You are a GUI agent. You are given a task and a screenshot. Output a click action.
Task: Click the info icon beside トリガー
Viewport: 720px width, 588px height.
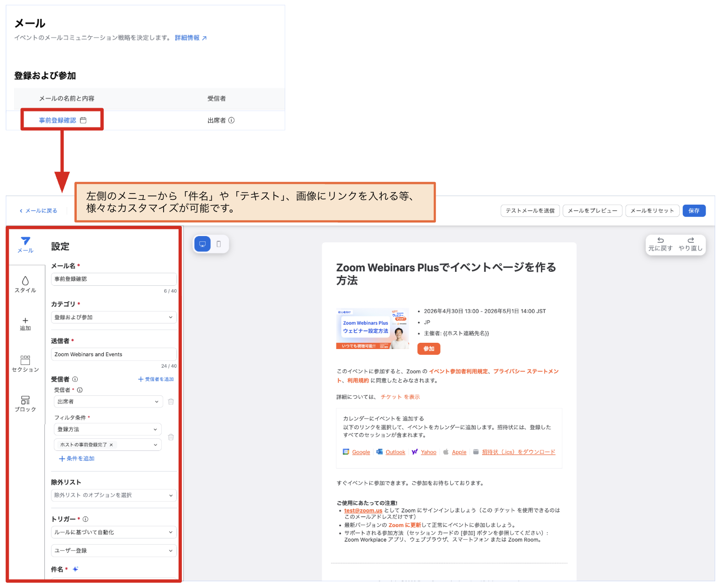pos(85,519)
